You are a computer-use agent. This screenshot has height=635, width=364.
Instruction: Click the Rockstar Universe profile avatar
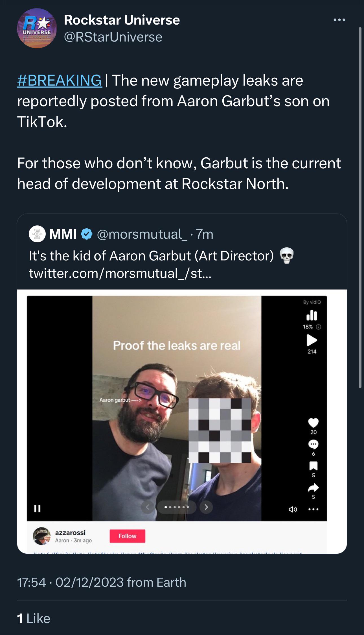(37, 28)
